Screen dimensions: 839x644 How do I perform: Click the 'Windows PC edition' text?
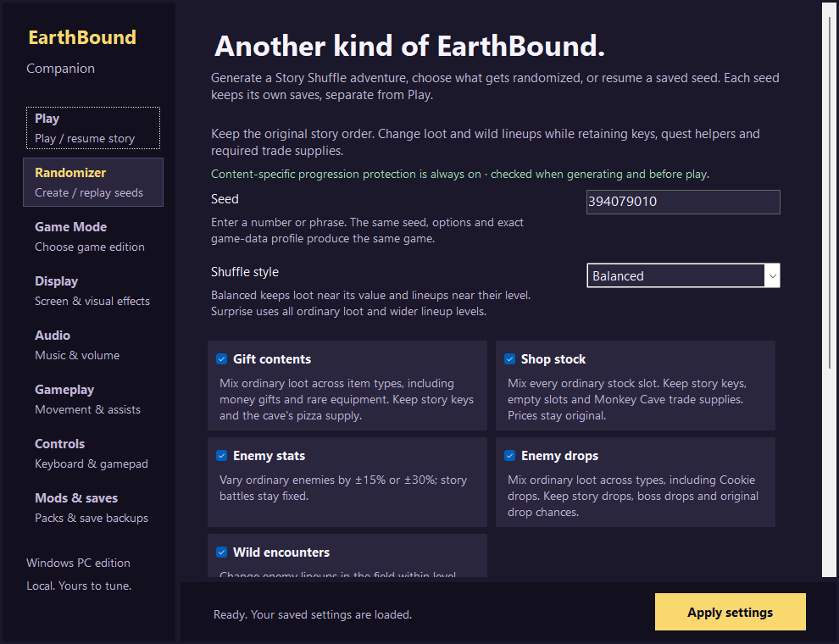coord(78,563)
